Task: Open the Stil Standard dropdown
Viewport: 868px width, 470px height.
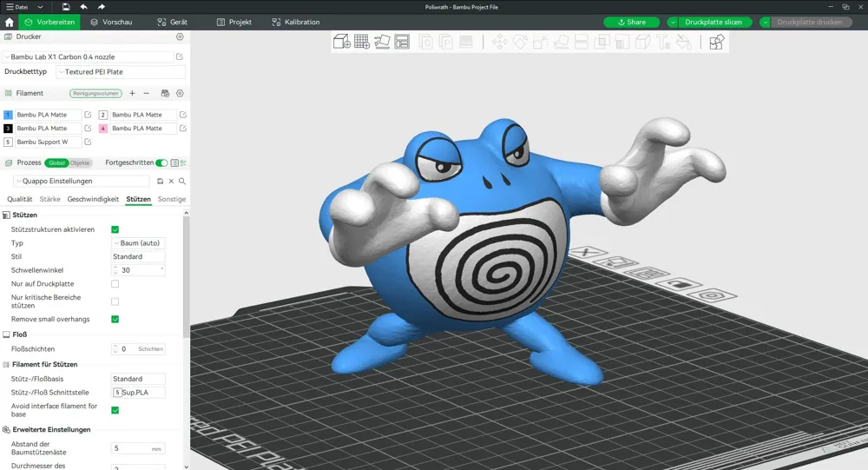Action: point(138,256)
